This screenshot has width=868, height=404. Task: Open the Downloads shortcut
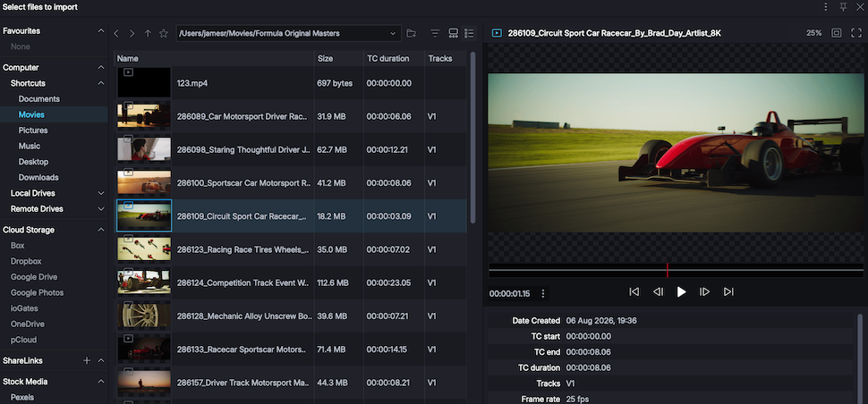(x=38, y=177)
